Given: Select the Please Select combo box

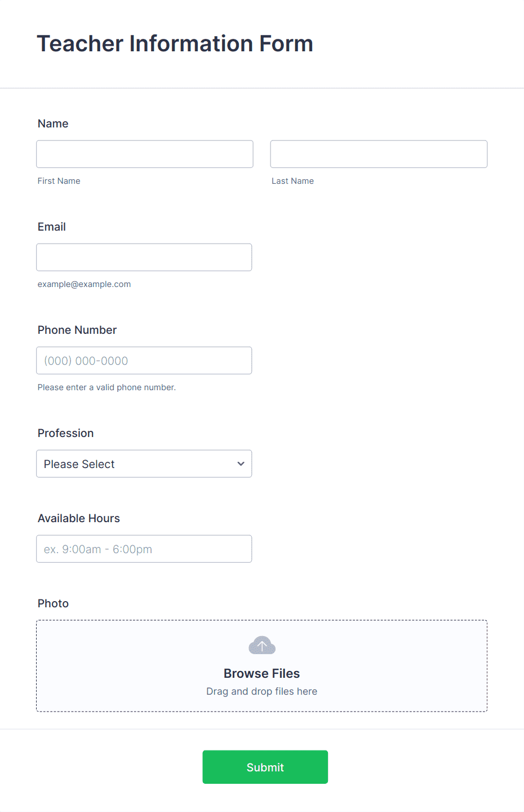Looking at the screenshot, I should point(144,464).
